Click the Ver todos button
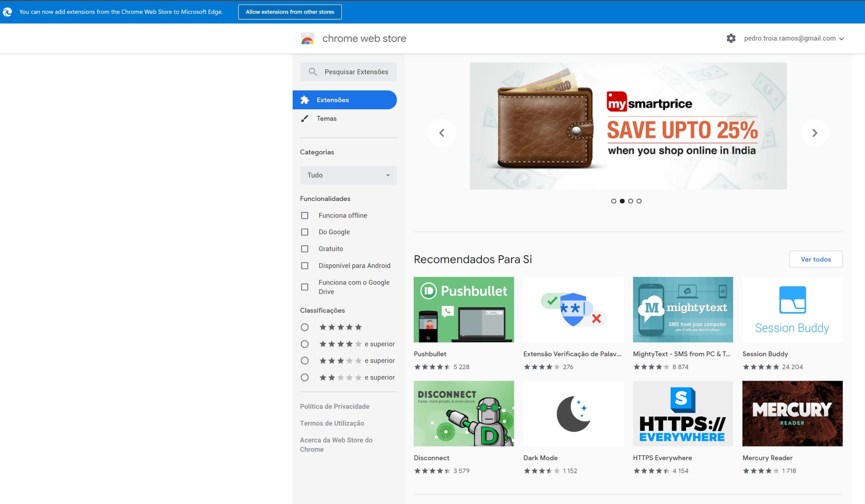The height and width of the screenshot is (504, 865). (816, 259)
